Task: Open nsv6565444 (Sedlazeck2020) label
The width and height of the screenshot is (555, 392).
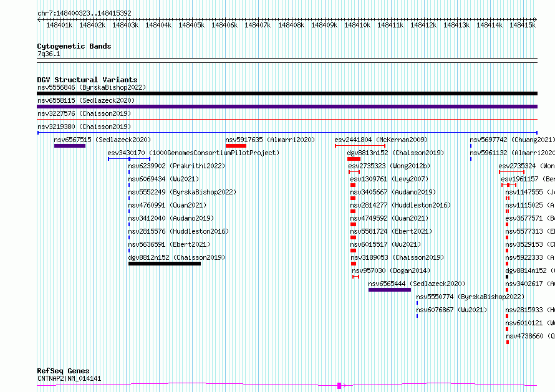Action: [417, 284]
